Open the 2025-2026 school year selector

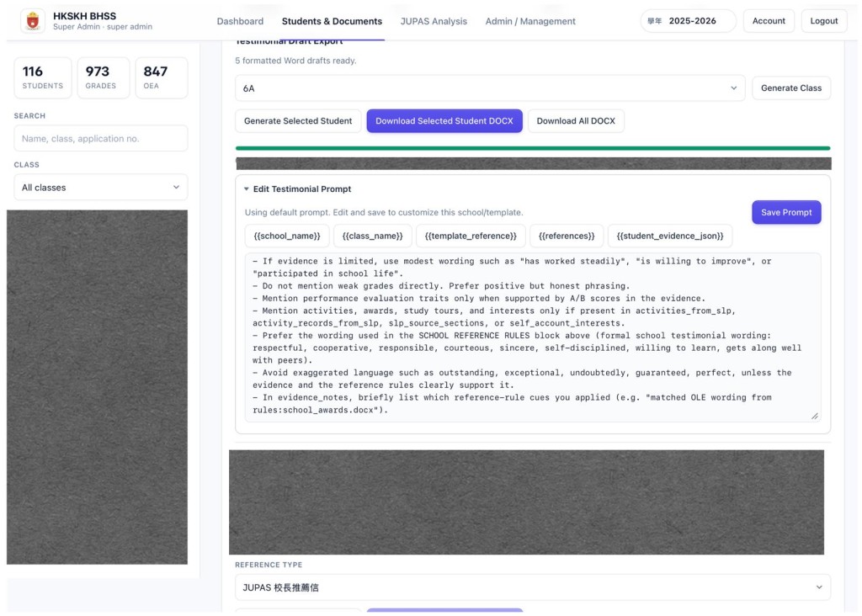(688, 21)
